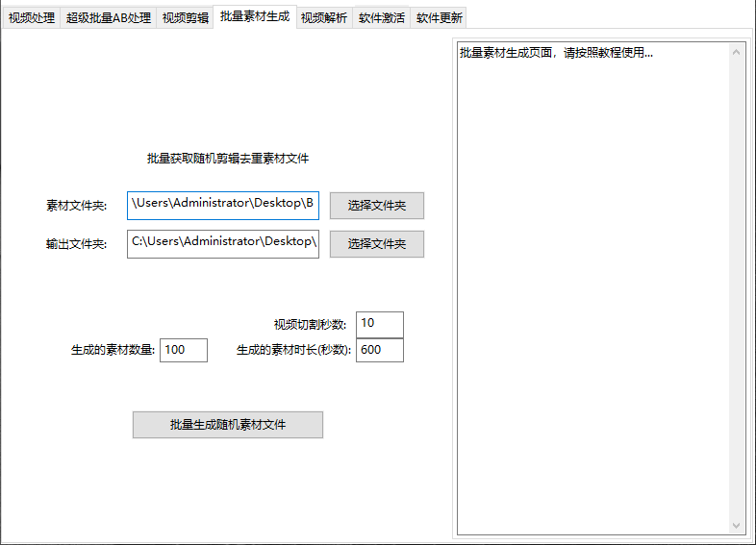The image size is (756, 545).
Task: Click the 生成的素材时长(秒数): label
Action: (293, 350)
